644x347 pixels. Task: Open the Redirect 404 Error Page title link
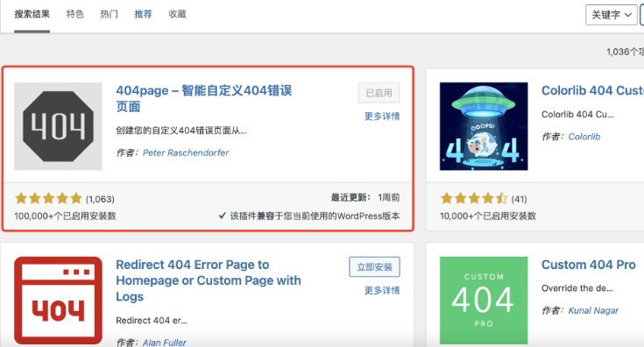pos(209,280)
